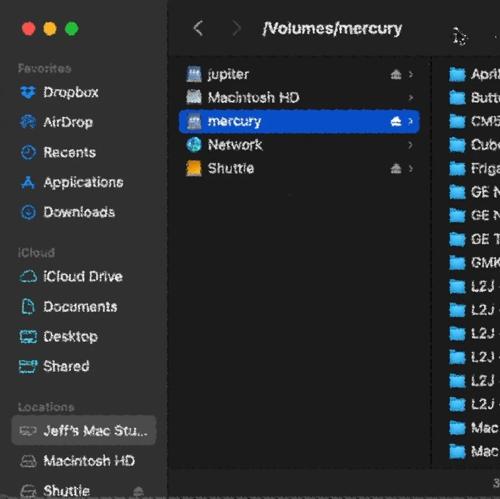500x499 pixels.
Task: Click the forward navigation arrow
Action: [236, 28]
